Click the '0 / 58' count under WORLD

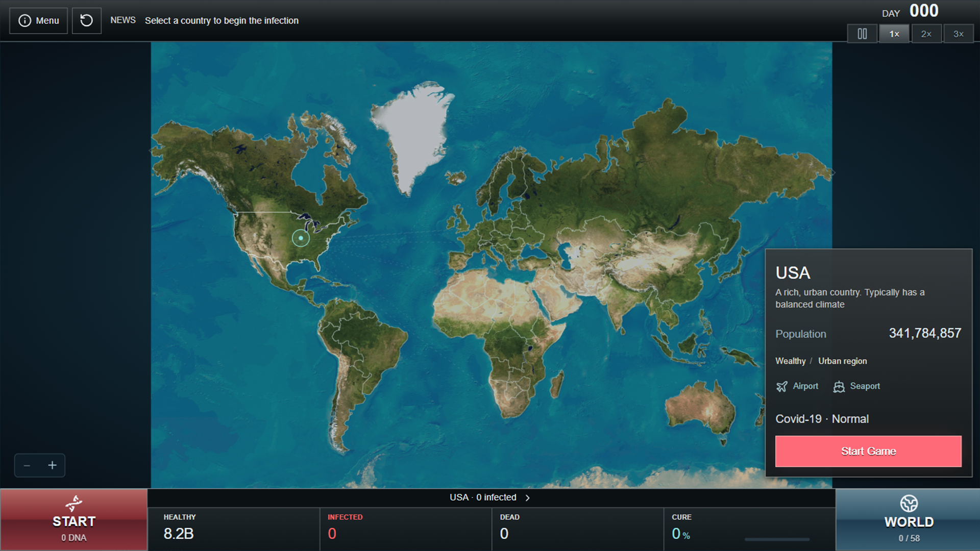909,538
